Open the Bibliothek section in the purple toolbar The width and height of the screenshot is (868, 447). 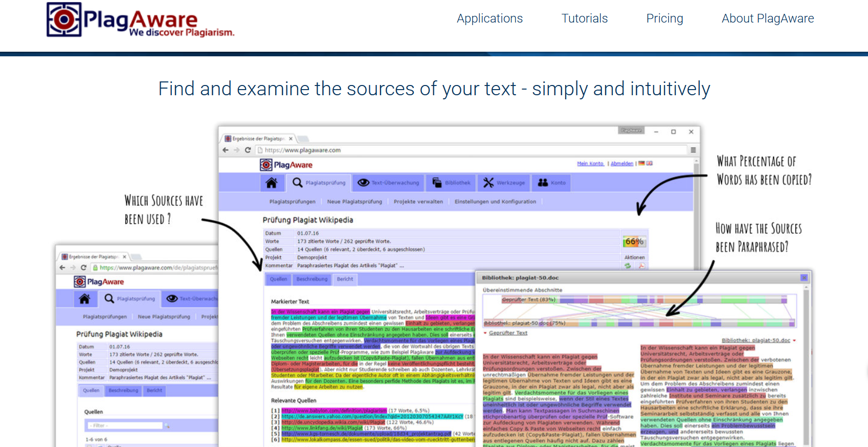click(x=451, y=183)
